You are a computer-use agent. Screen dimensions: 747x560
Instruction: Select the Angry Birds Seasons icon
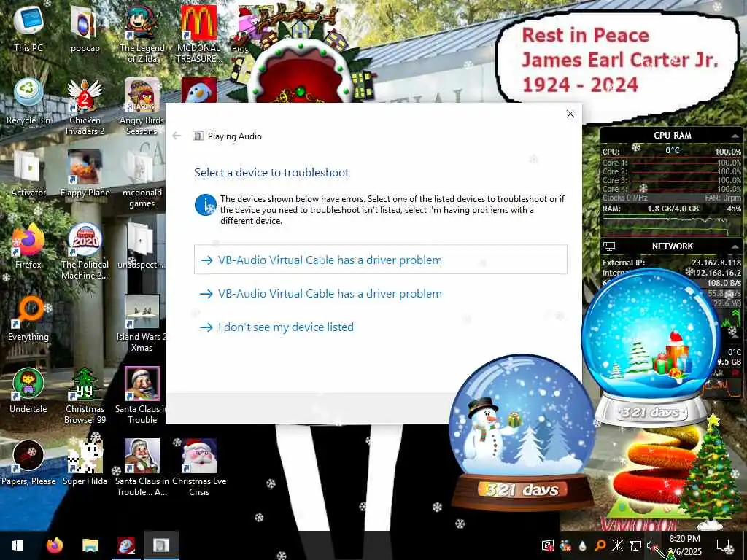point(142,106)
